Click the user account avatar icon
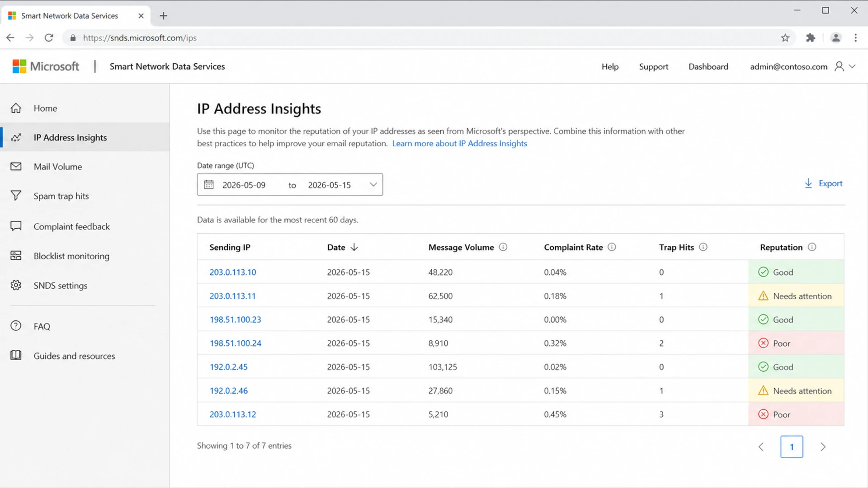Image resolution: width=868 pixels, height=488 pixels. 839,66
